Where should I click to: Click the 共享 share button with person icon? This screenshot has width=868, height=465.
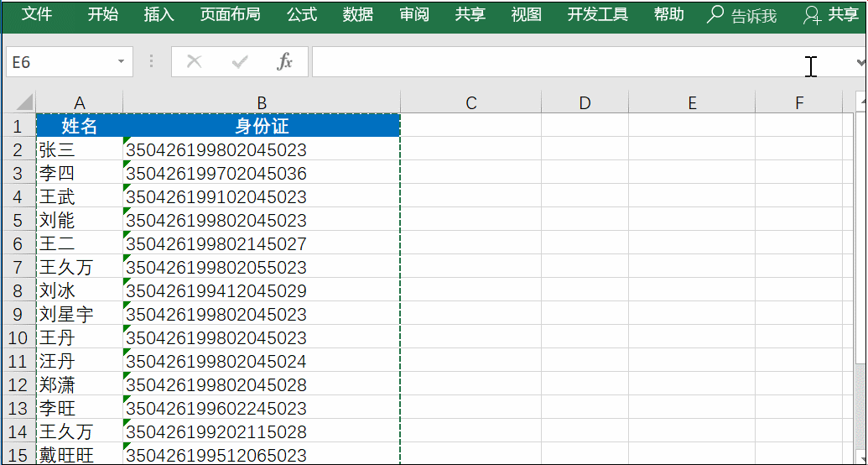(831, 15)
